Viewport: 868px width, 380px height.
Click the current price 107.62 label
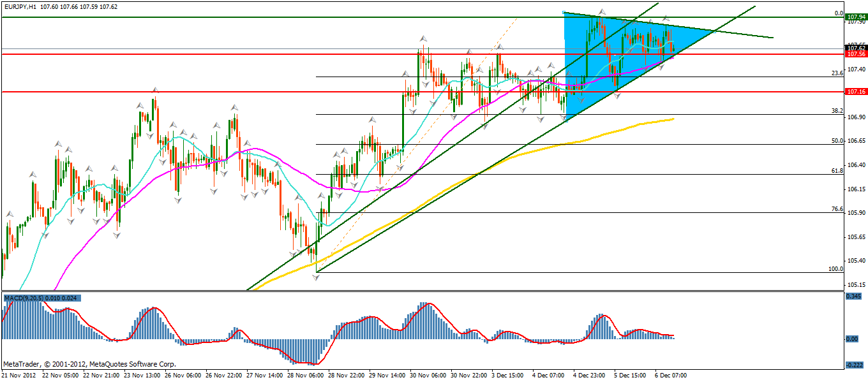855,48
